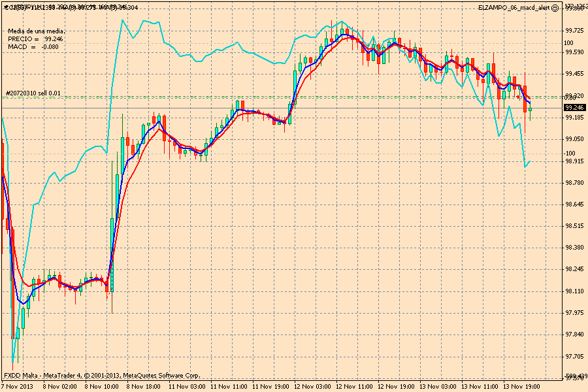This screenshot has width=588, height=392.
Task: Select the #20720310 sell 0.01 order label
Action: coord(33,93)
